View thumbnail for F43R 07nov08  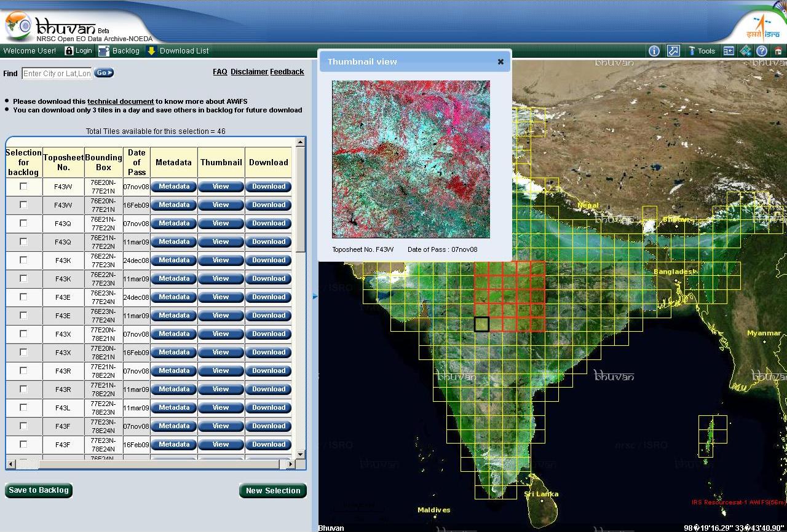[221, 370]
